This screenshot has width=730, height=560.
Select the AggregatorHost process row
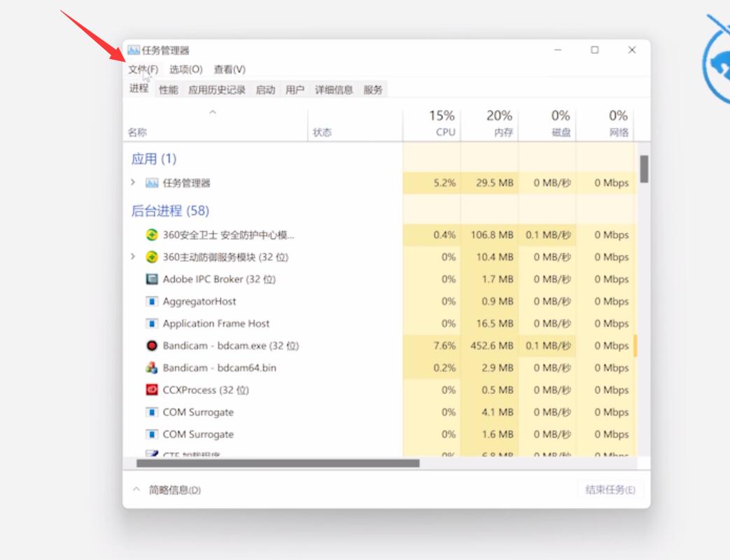tap(380, 302)
